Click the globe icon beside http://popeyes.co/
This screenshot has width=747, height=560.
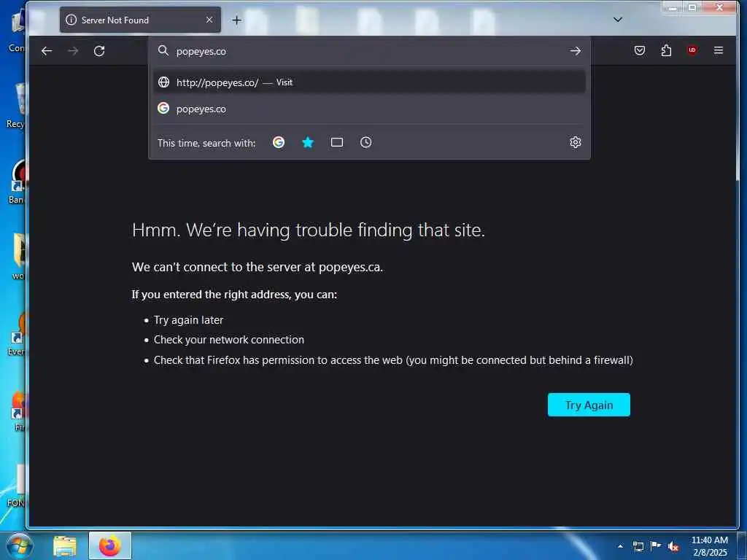pos(164,82)
